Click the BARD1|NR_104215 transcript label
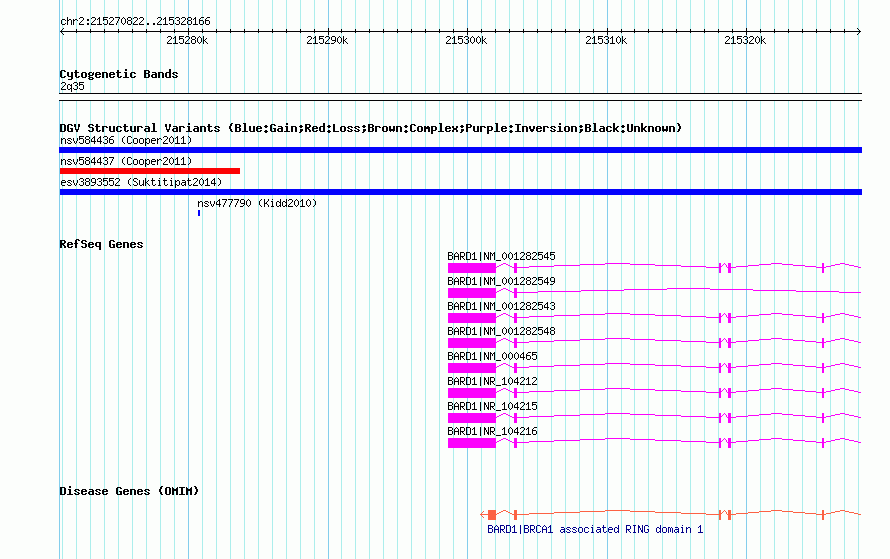 point(492,406)
